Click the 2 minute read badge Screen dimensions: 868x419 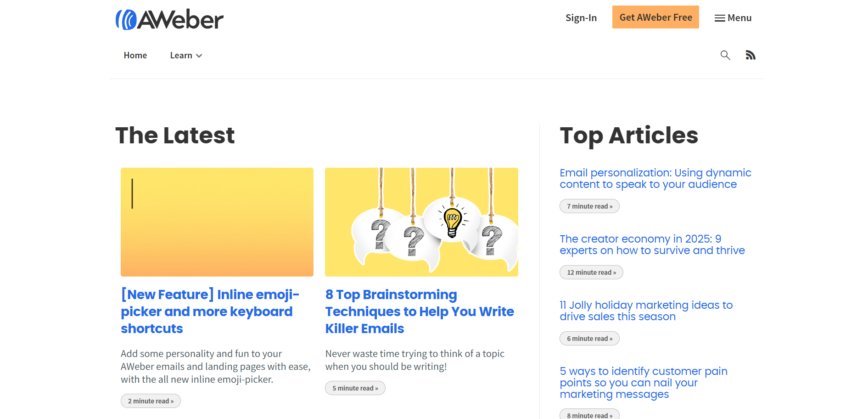point(150,400)
